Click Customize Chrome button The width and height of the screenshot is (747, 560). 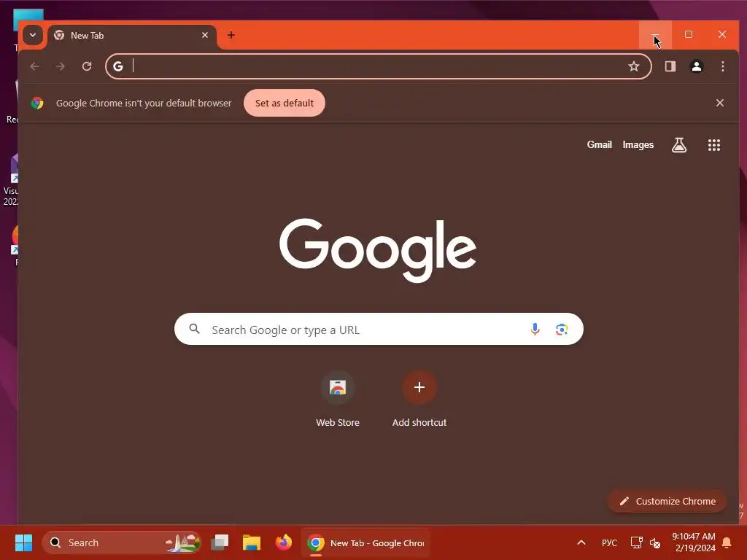point(667,501)
